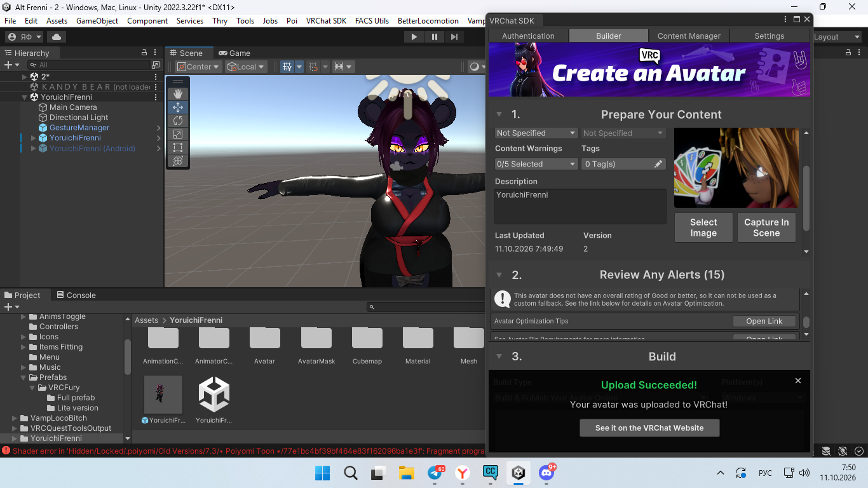Toggle the Pause button
This screenshot has width=868, height=488.
(435, 37)
